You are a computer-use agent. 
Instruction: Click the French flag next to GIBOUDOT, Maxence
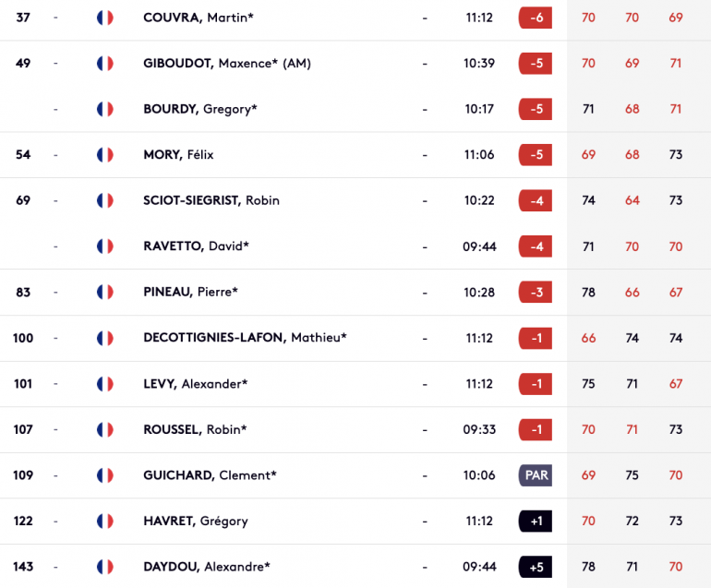[104, 64]
